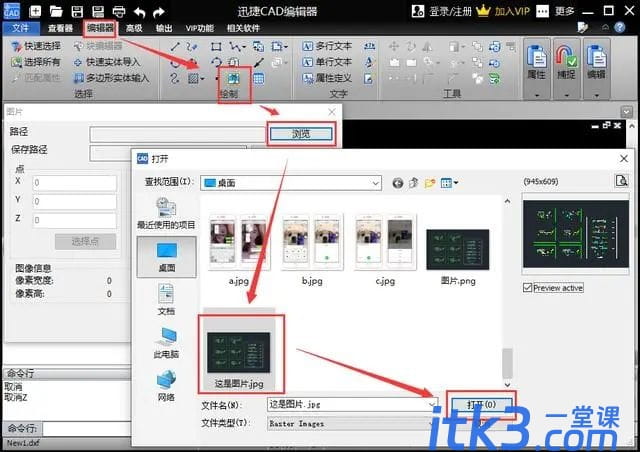Click the X coordinate input field
640x452 pixels.
click(75, 183)
